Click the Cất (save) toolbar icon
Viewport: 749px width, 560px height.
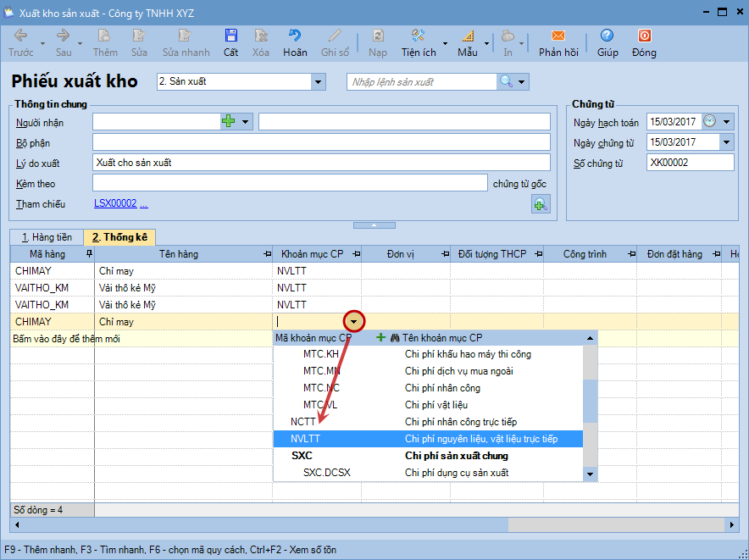pos(230,42)
